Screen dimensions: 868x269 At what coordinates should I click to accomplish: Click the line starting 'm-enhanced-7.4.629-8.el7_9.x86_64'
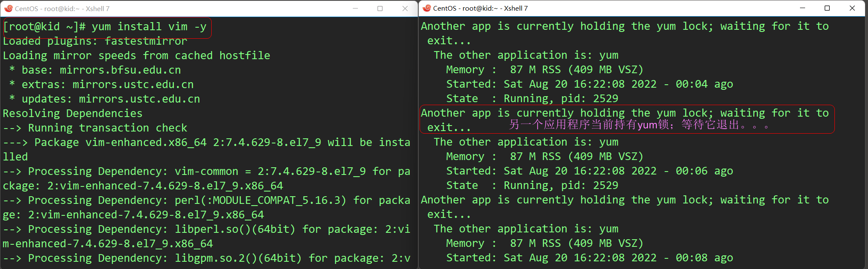108,244
